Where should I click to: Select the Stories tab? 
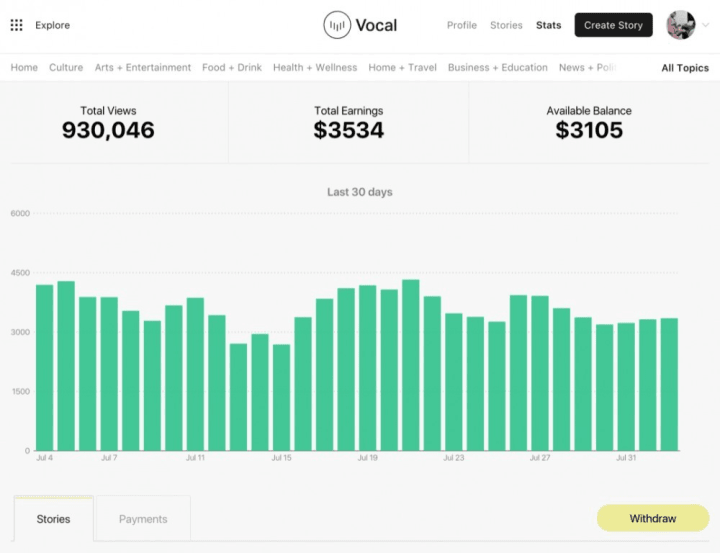(54, 519)
